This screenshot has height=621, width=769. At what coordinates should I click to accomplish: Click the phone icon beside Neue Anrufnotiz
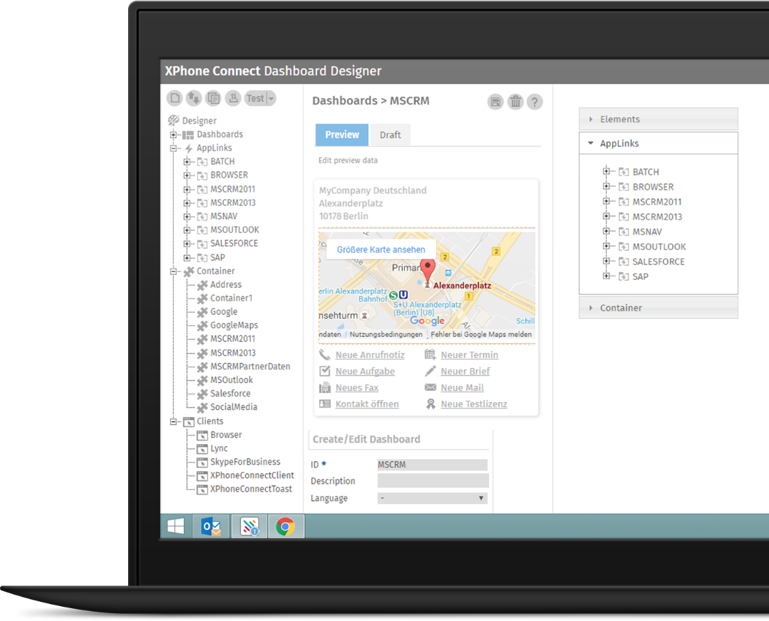coord(325,355)
